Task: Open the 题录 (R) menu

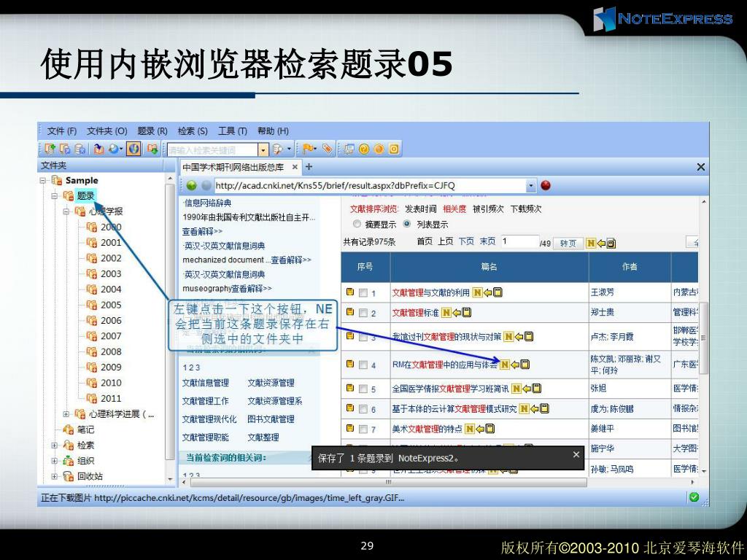Action: click(x=152, y=131)
